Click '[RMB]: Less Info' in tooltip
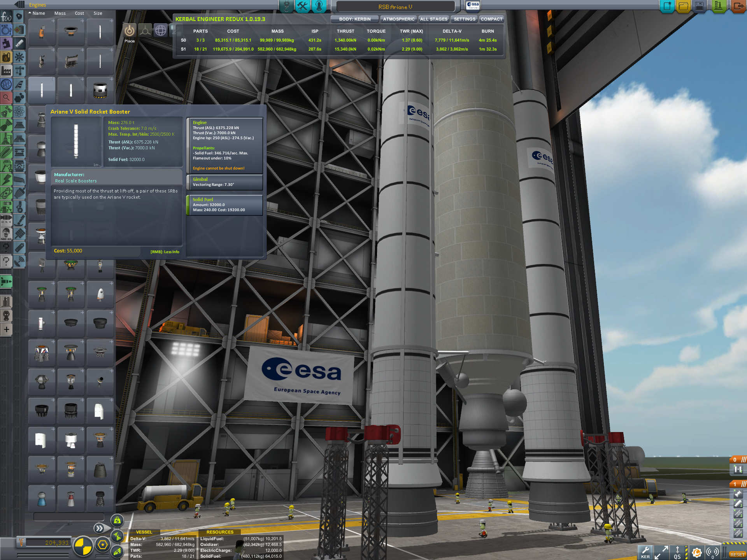747x560 pixels. point(165,252)
